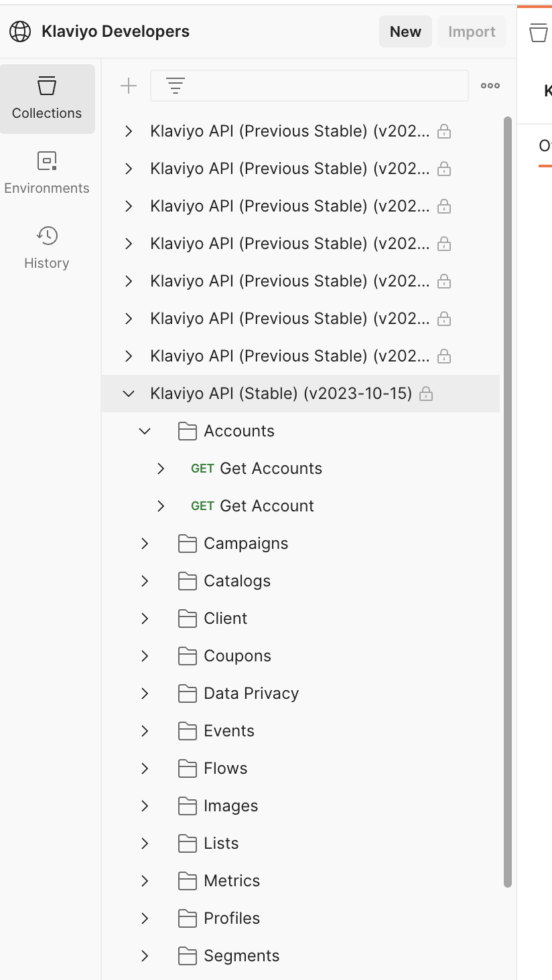Click the filter icon in search field

[175, 86]
